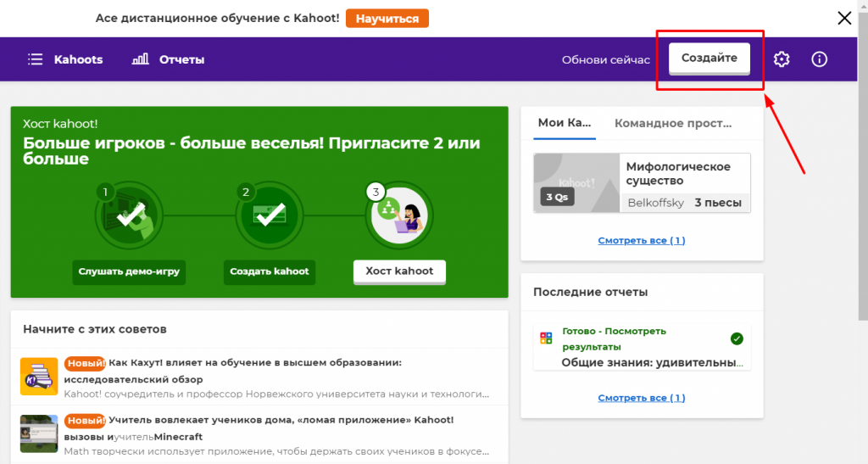Viewport: 868px width, 464px height.
Task: Click Начните с этих советов heading
Action: tap(95, 329)
